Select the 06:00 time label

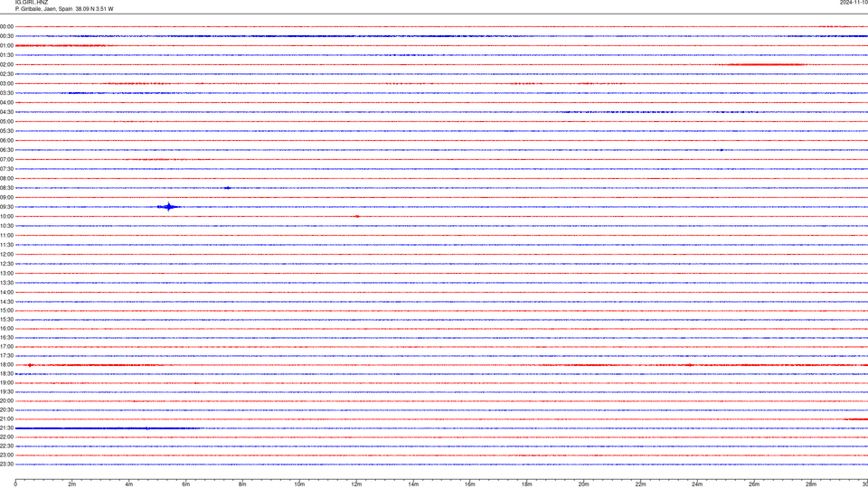6,141
